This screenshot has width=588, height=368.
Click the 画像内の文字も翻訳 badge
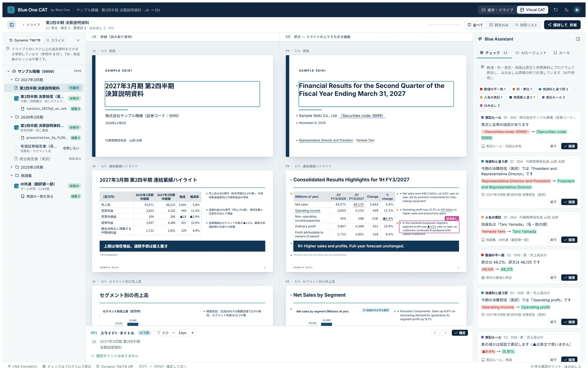(376, 310)
